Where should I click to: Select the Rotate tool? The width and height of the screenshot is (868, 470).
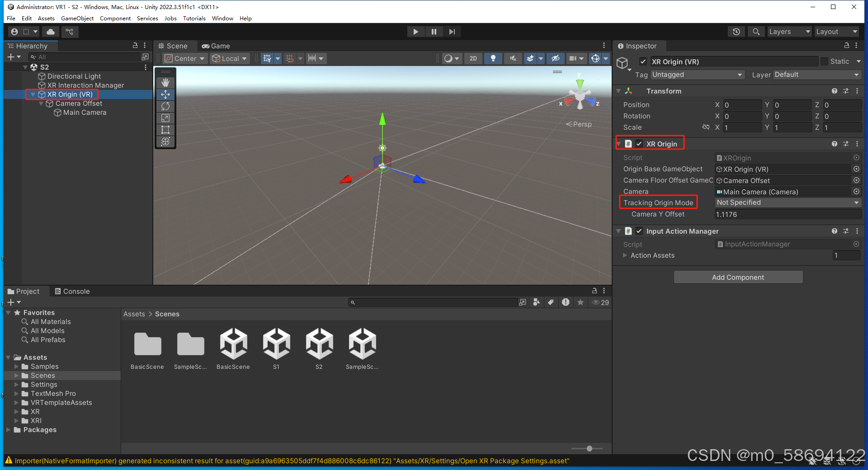[165, 106]
